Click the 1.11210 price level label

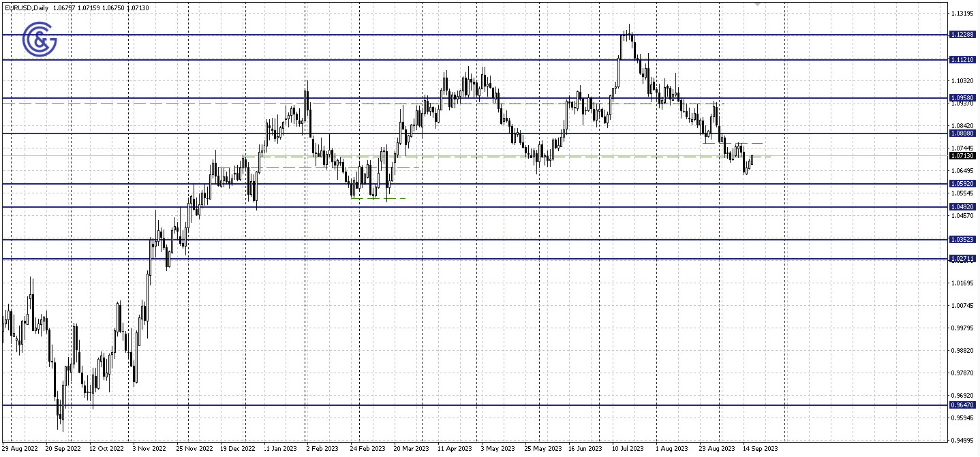coord(963,61)
